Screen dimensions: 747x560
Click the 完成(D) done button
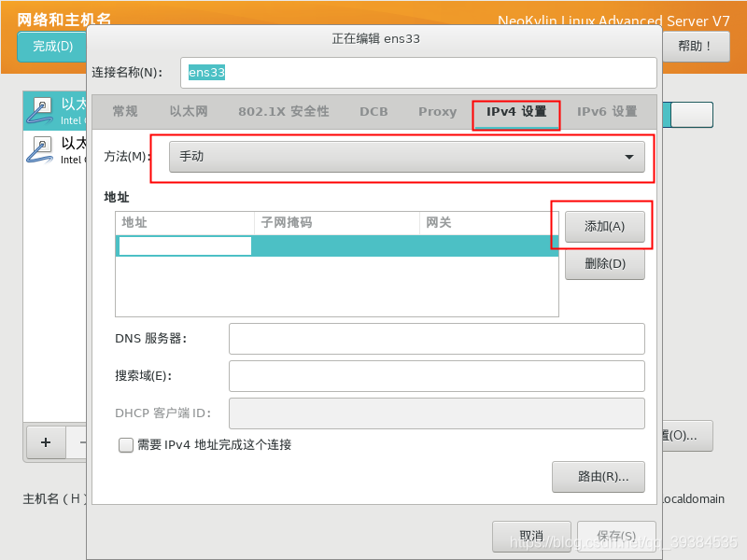(52, 46)
